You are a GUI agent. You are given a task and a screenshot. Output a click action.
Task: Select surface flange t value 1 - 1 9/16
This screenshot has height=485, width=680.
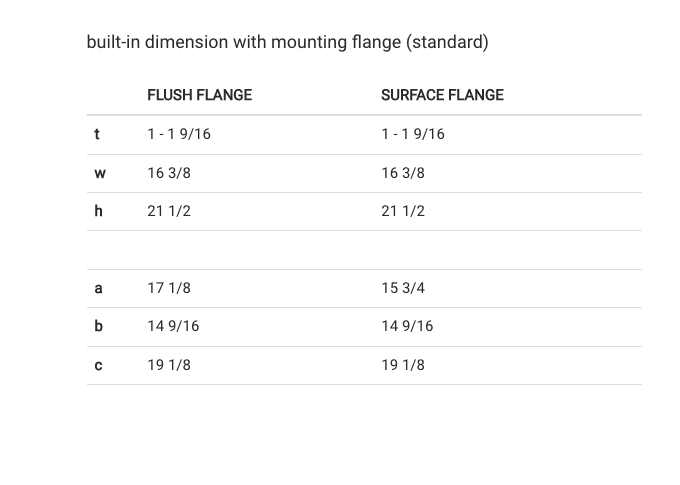coord(413,134)
